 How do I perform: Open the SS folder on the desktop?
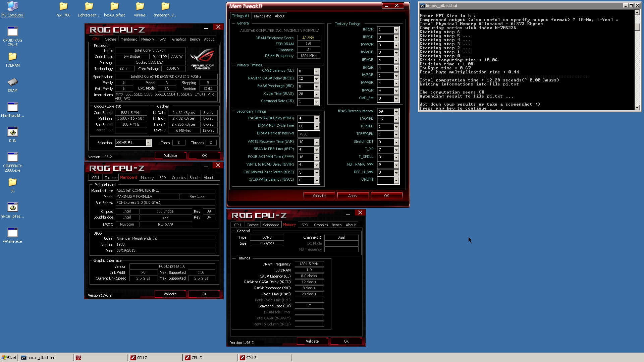[x=12, y=185]
